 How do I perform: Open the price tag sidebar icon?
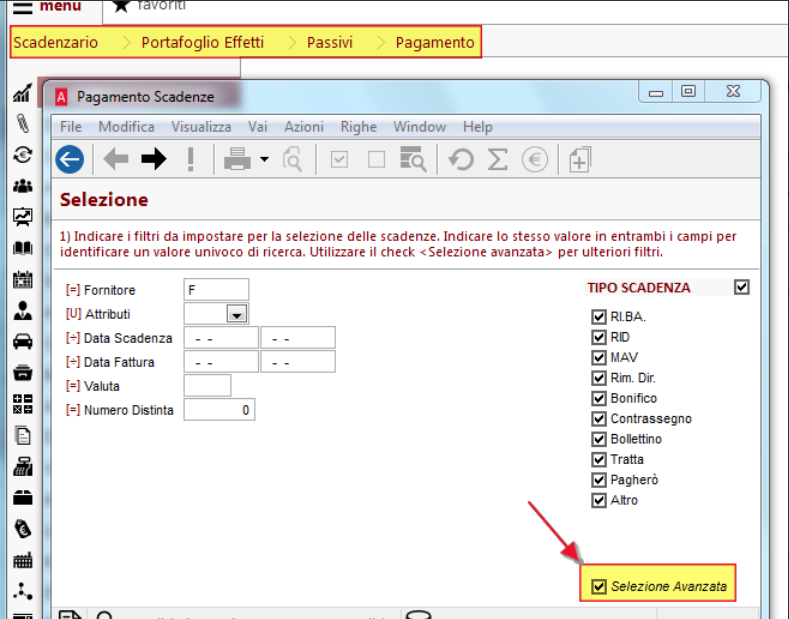click(23, 529)
